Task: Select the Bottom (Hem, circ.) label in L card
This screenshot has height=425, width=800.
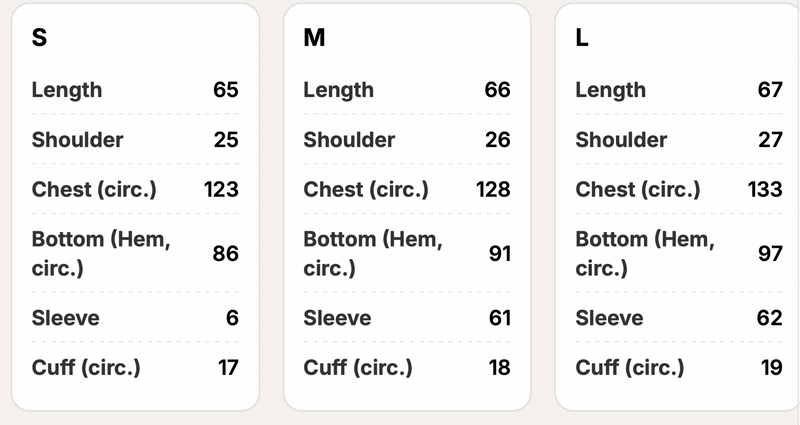Action: point(645,254)
